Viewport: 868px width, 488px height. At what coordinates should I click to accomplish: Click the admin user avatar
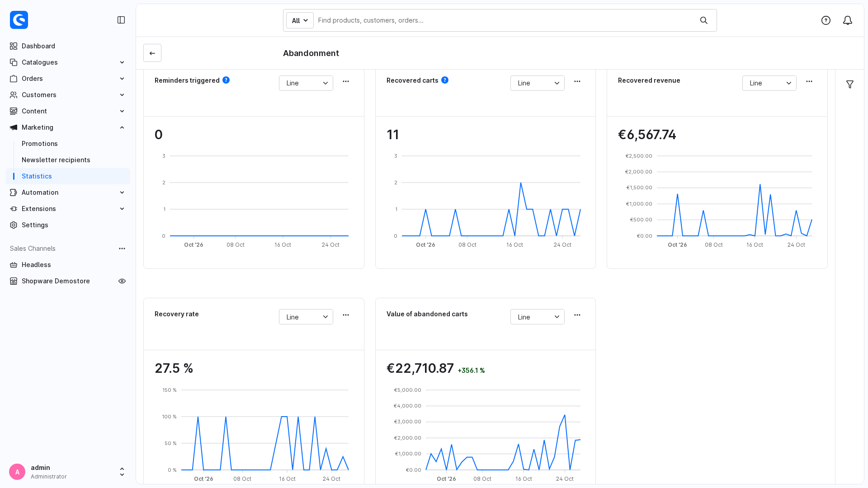click(17, 472)
